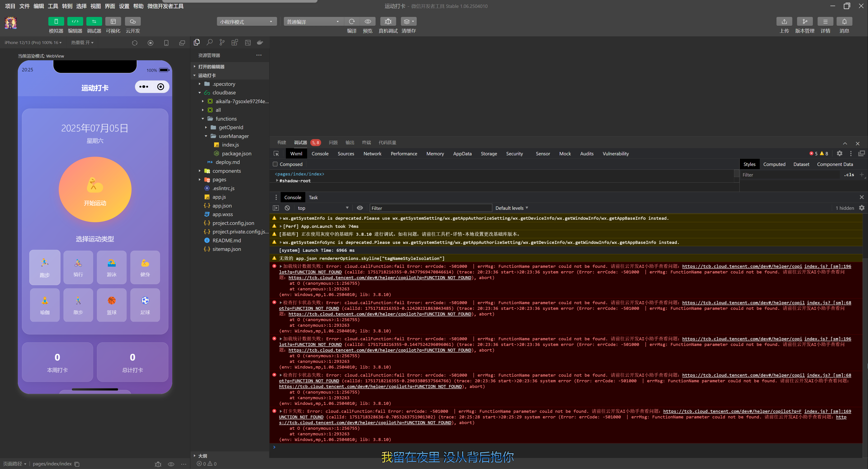Viewport: 868px width, 469px height.
Task: Open the Default levels dropdown
Action: (x=511, y=208)
